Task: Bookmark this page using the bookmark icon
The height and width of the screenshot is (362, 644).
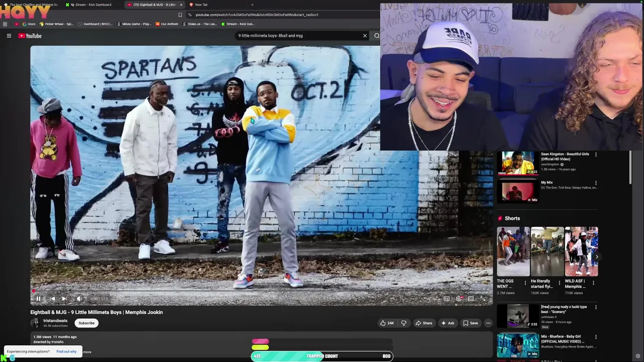Action: 180,15
